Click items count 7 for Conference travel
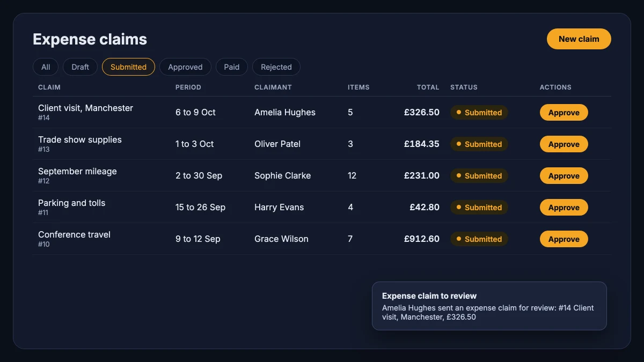Viewport: 644px width, 362px height. (x=350, y=239)
